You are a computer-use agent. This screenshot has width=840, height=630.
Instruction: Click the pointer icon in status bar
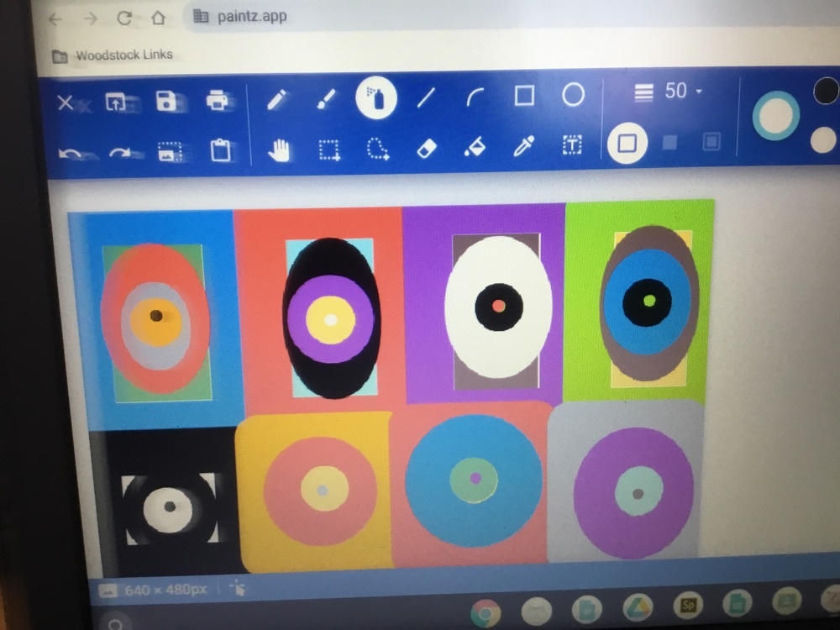click(x=238, y=588)
